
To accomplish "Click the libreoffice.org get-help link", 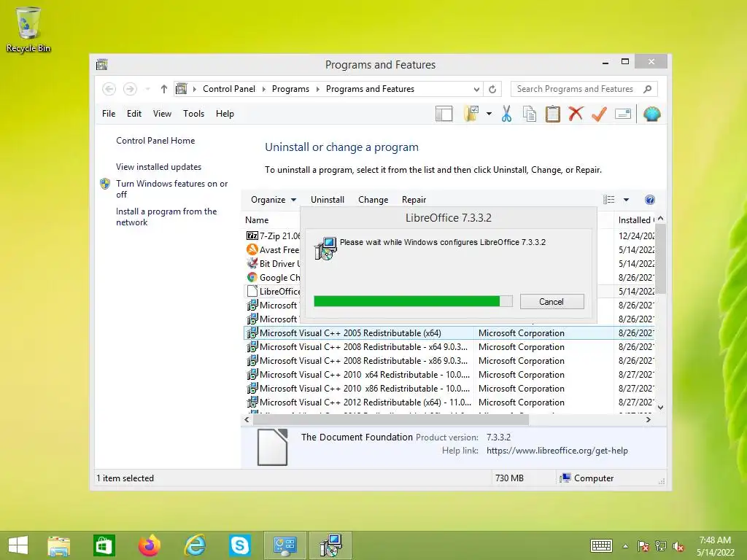I will click(557, 451).
